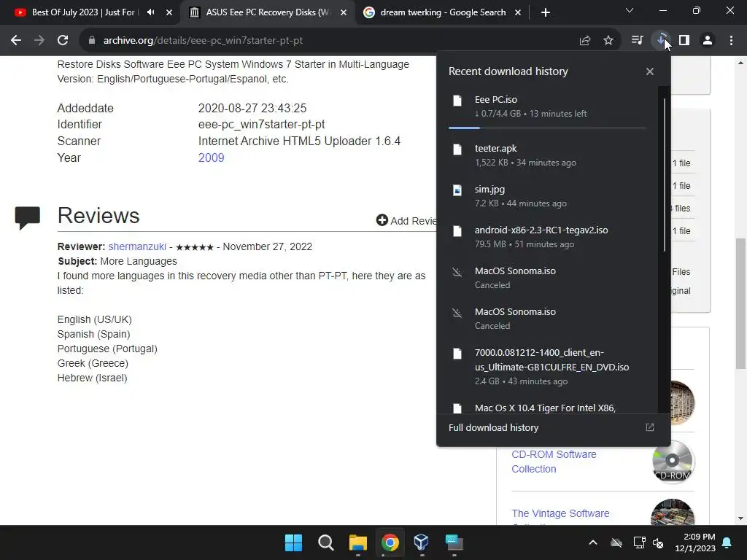
Task: Click the first canceled MacOS Sonoma.iso icon
Action: 457,273
